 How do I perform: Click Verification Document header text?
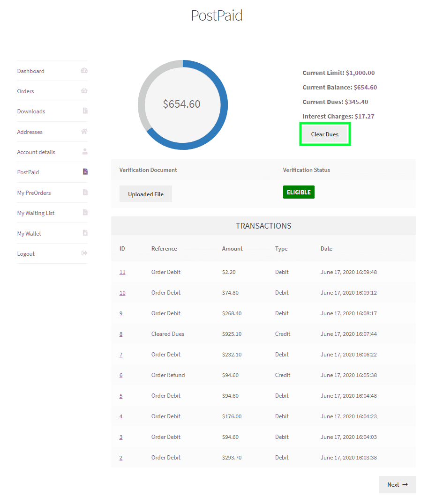[x=148, y=170]
